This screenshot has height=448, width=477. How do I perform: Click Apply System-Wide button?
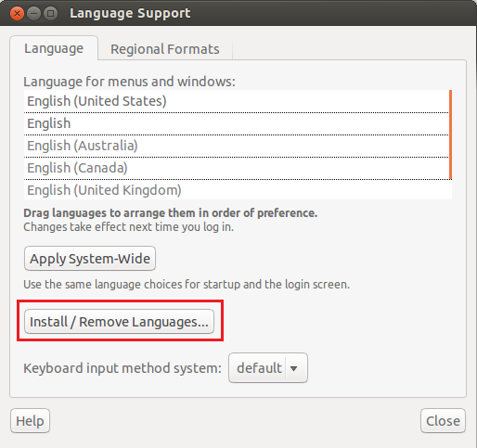pos(90,259)
